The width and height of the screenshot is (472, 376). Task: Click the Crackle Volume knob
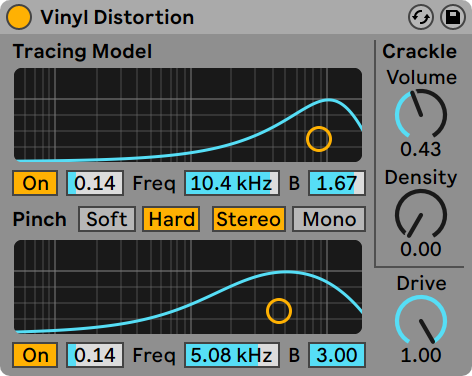click(421, 114)
